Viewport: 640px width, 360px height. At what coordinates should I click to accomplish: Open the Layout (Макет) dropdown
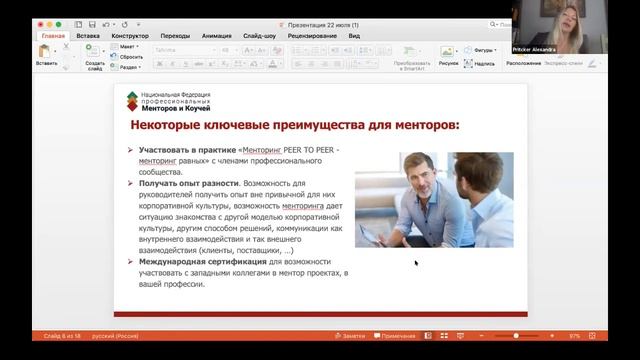pos(125,47)
